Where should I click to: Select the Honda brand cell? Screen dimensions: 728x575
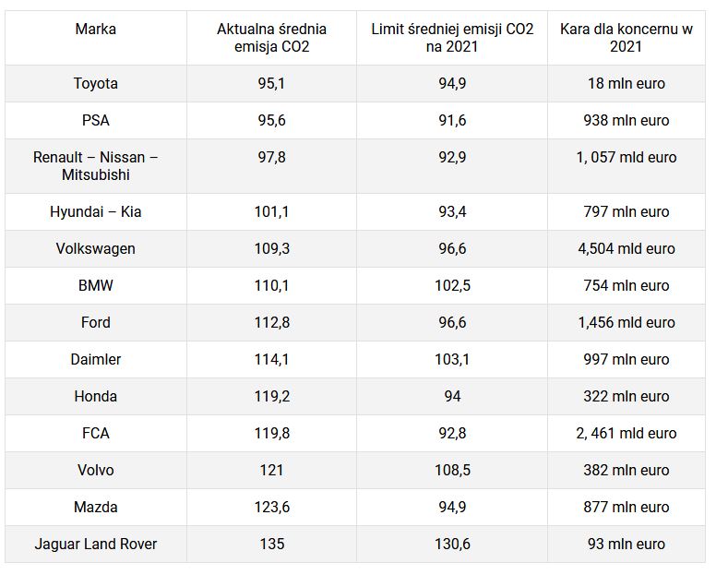point(96,396)
